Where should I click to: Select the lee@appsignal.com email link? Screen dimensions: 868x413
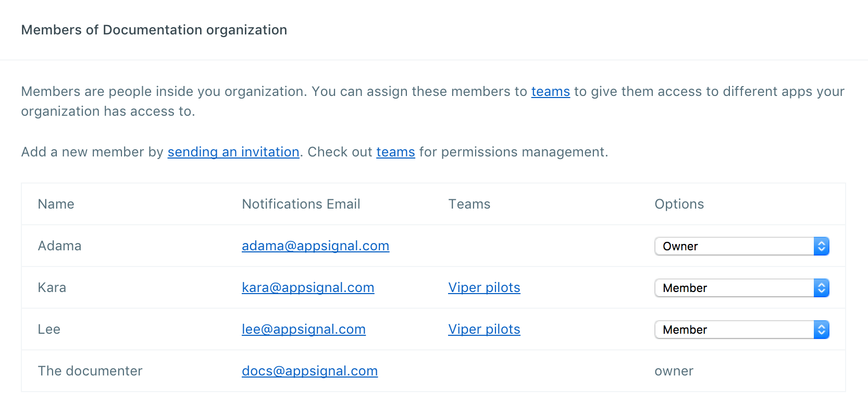pos(304,330)
